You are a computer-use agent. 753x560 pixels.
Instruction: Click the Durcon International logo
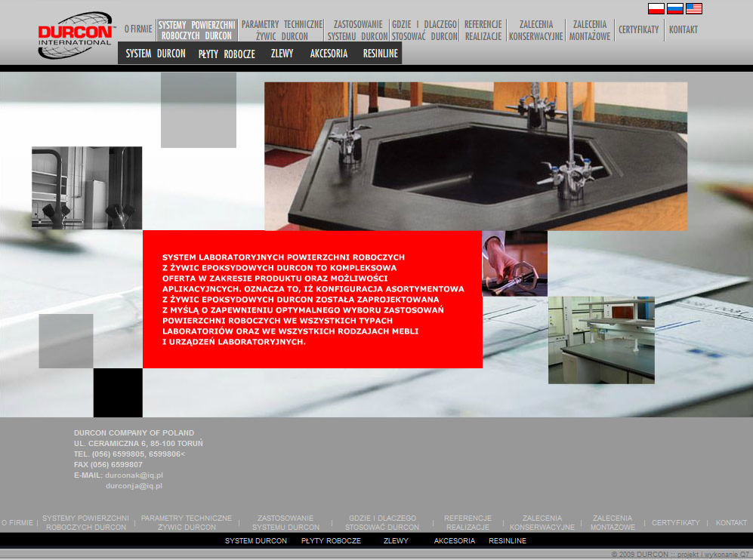pos(76,36)
